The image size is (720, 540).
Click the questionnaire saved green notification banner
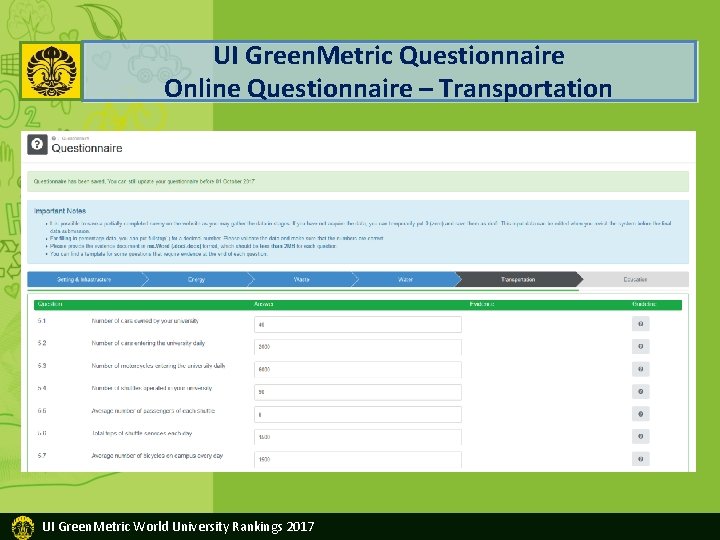pos(358,181)
